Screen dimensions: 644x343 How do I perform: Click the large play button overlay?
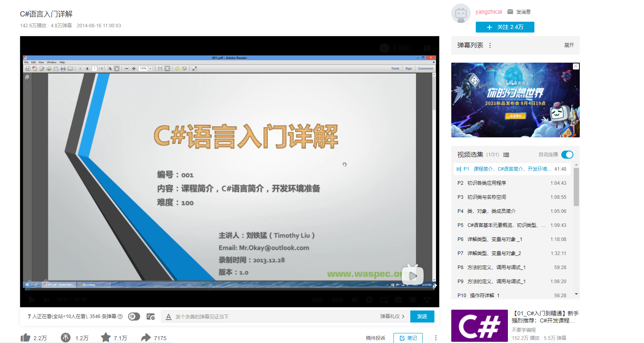(412, 276)
